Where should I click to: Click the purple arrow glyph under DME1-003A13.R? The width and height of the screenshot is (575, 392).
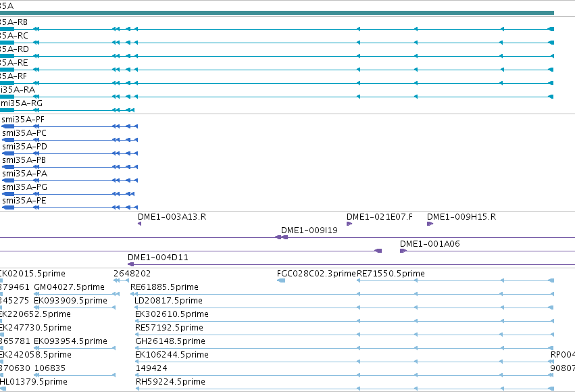click(x=139, y=224)
